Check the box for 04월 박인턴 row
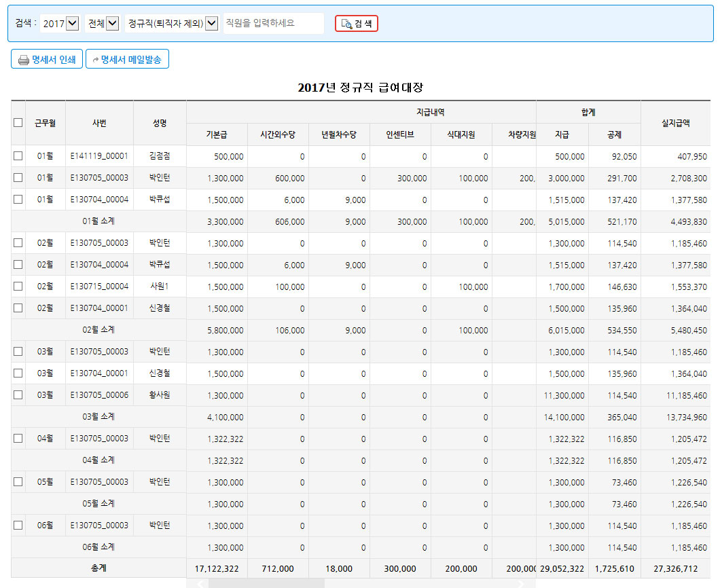This screenshot has height=588, width=720. pyautogui.click(x=18, y=439)
